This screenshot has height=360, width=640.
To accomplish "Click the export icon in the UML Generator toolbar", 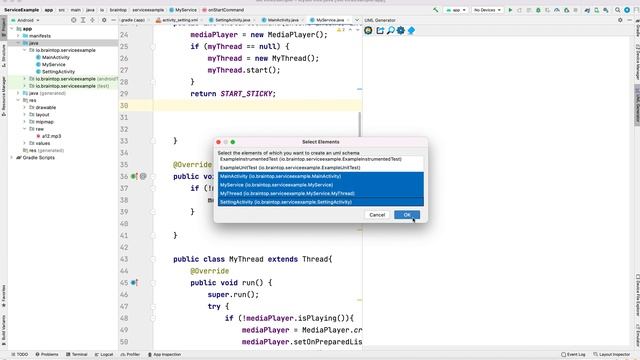I will click(x=380, y=30).
